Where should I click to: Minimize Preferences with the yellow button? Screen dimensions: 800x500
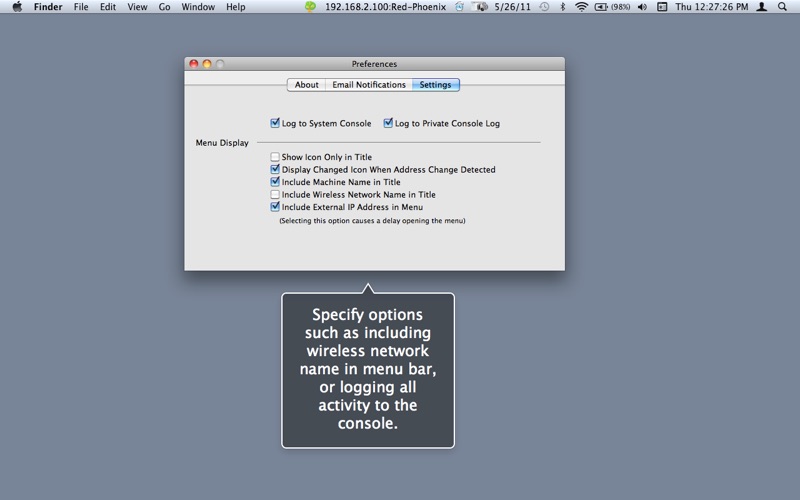207,64
